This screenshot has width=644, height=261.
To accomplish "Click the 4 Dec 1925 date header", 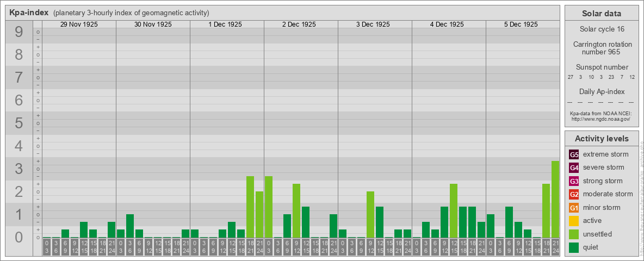I will [x=447, y=24].
